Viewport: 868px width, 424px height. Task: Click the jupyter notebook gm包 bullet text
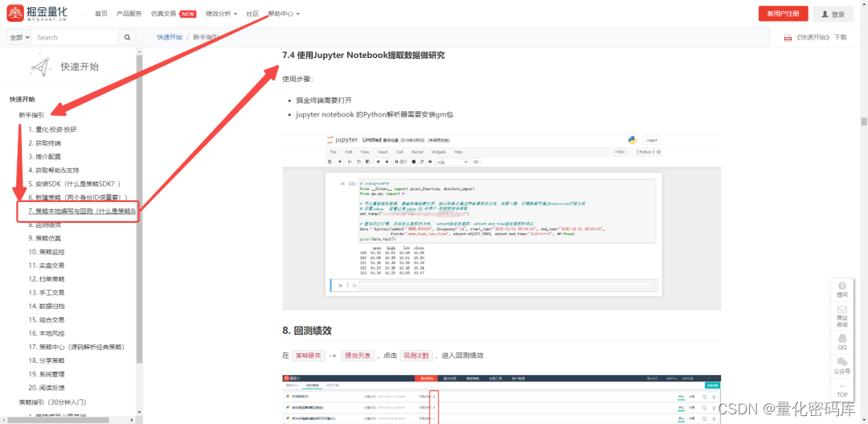pos(375,115)
